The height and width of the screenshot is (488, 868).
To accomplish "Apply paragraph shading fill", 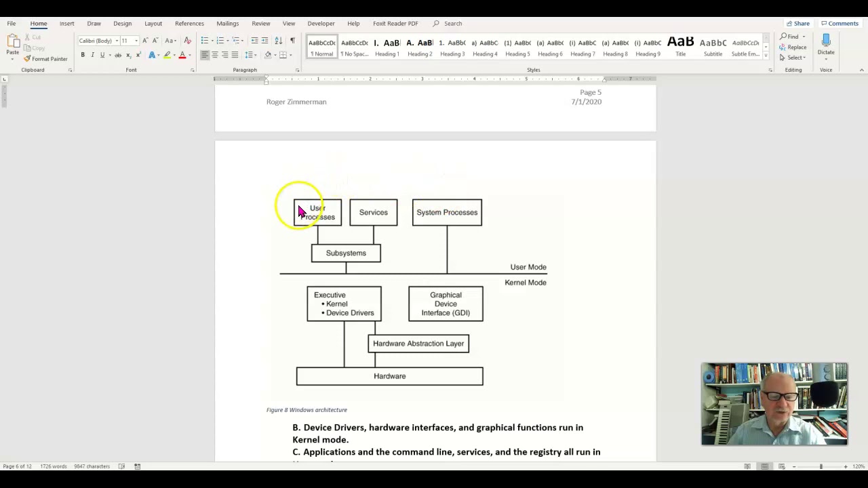I will (268, 55).
